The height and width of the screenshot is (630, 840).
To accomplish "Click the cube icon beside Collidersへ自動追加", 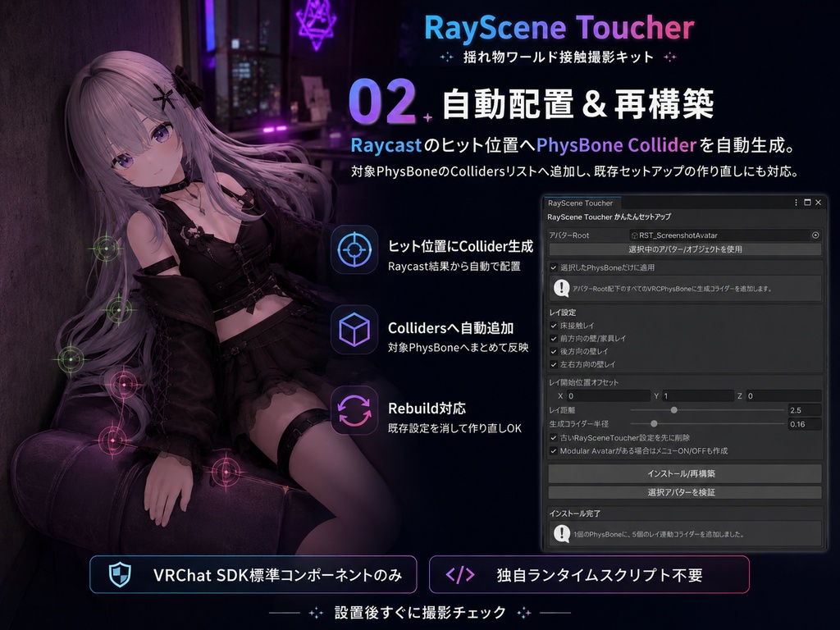I will point(354,330).
